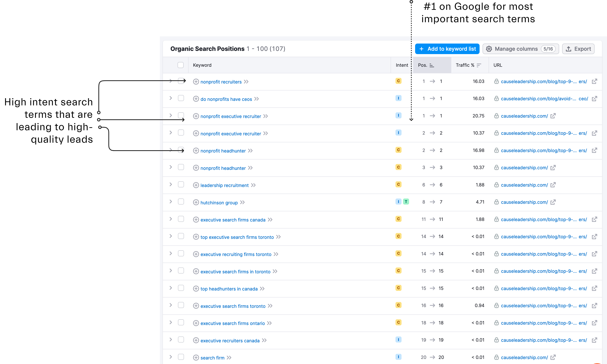Select checkbox for executive search firms canada row
The width and height of the screenshot is (607, 364).
(181, 219)
